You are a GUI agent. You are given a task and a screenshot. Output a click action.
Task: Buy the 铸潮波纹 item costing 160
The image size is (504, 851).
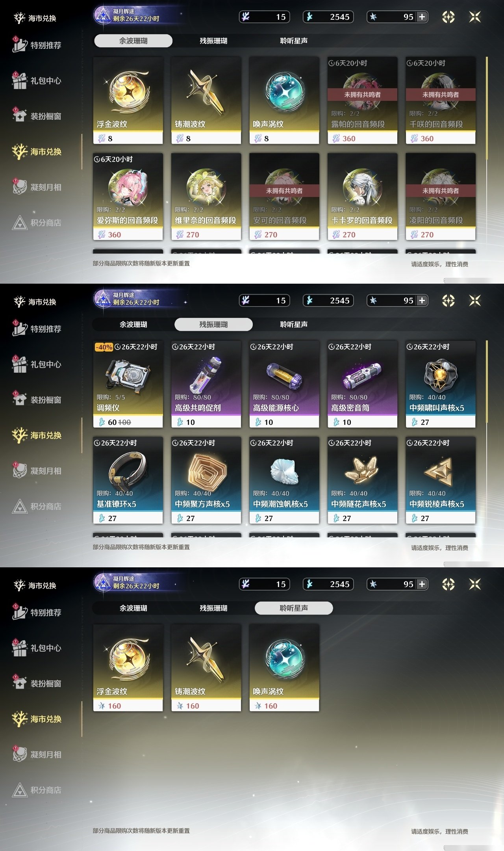coord(206,668)
